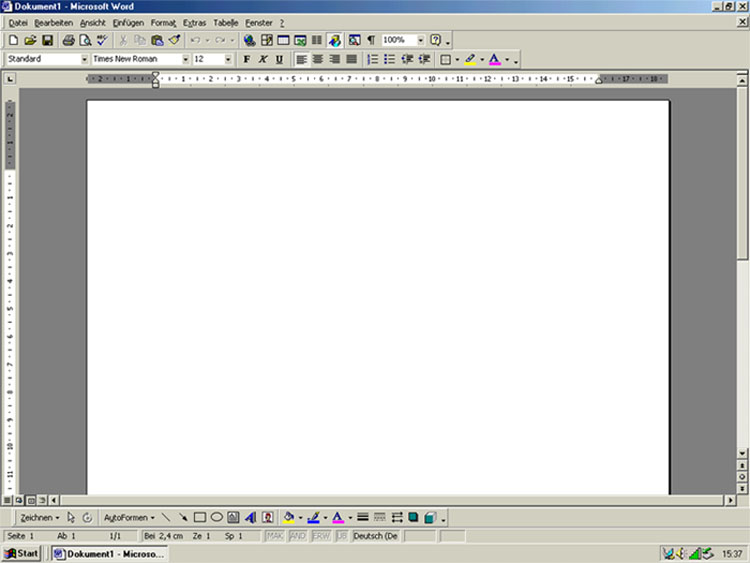
Task: Open dash style options in Drawing toolbar
Action: pyautogui.click(x=379, y=518)
